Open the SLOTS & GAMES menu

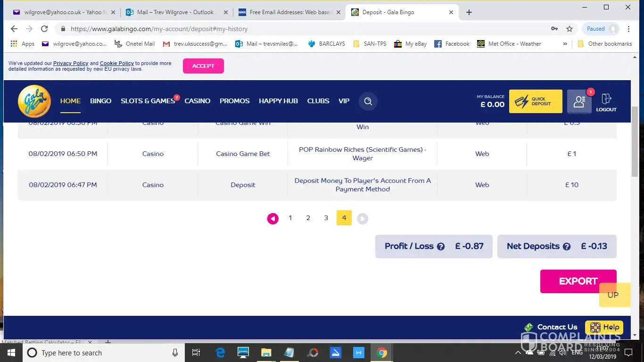148,101
